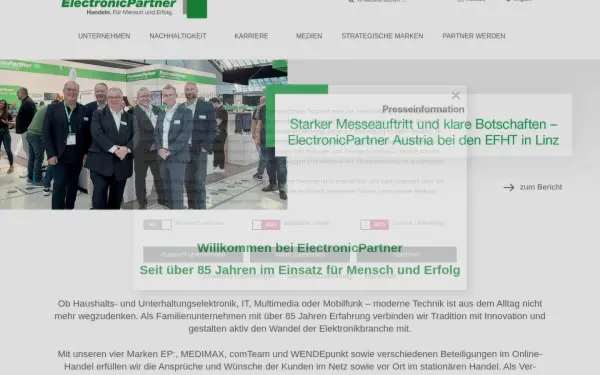600x375 pixels.
Task: Open the NACHHALTIGKEIT menu
Action: (178, 36)
